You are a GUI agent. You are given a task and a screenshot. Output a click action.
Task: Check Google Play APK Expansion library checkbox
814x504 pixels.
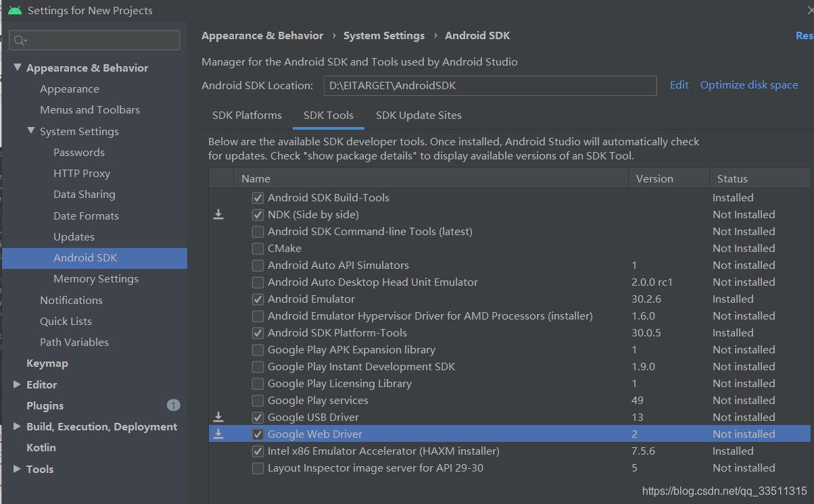pos(258,350)
